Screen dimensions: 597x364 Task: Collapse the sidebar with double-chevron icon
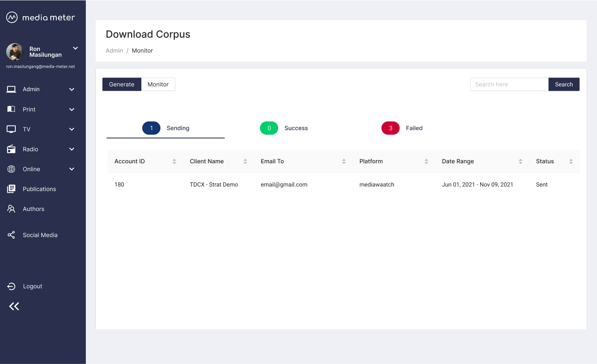tap(14, 306)
